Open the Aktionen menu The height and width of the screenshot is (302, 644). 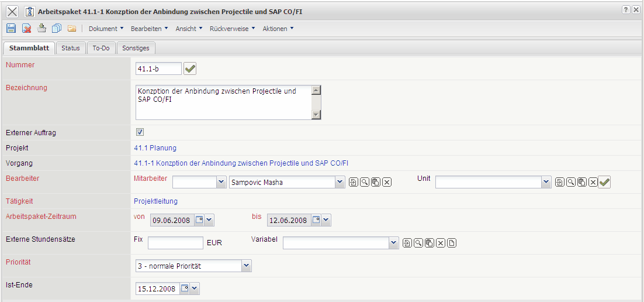tap(278, 28)
